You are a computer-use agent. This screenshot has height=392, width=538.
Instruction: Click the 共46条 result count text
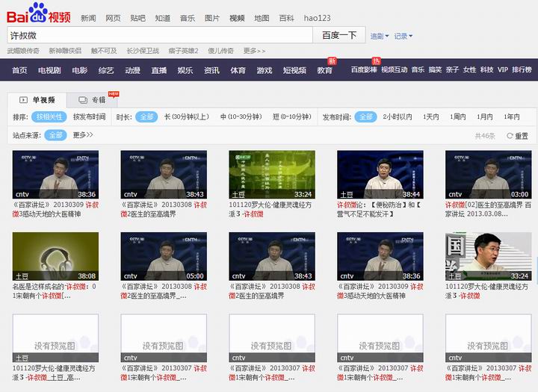tap(485, 136)
